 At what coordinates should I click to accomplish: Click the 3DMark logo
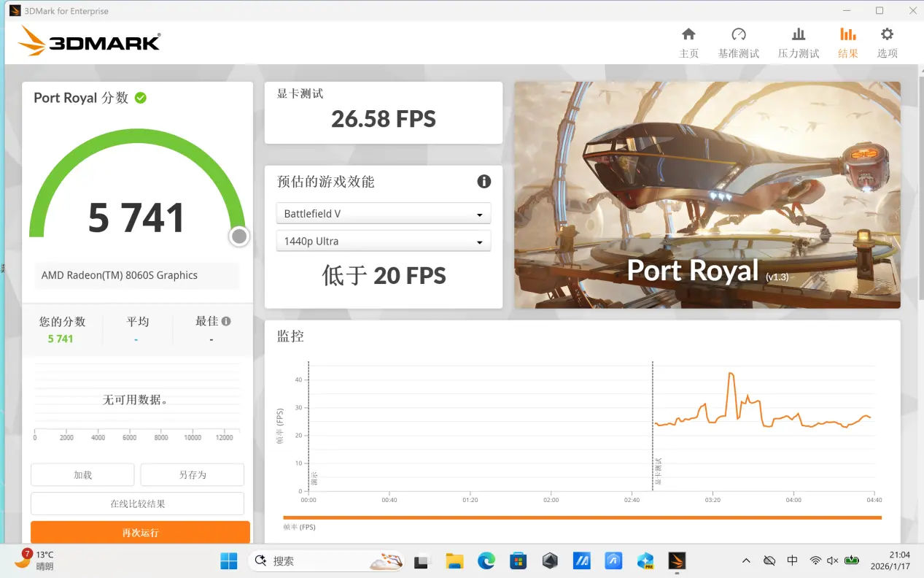[x=89, y=41]
